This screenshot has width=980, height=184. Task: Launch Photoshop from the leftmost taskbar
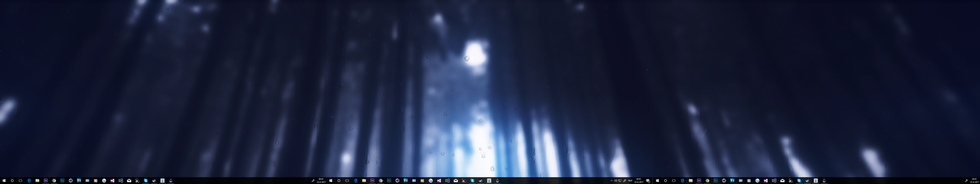coord(62,181)
